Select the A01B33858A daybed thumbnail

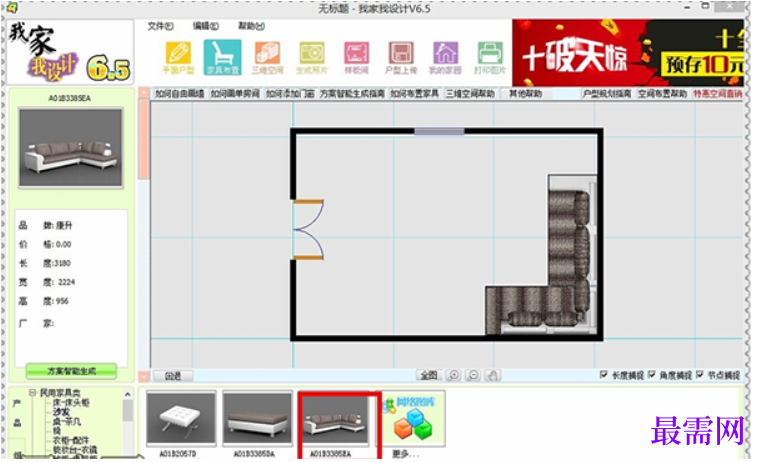click(x=257, y=419)
